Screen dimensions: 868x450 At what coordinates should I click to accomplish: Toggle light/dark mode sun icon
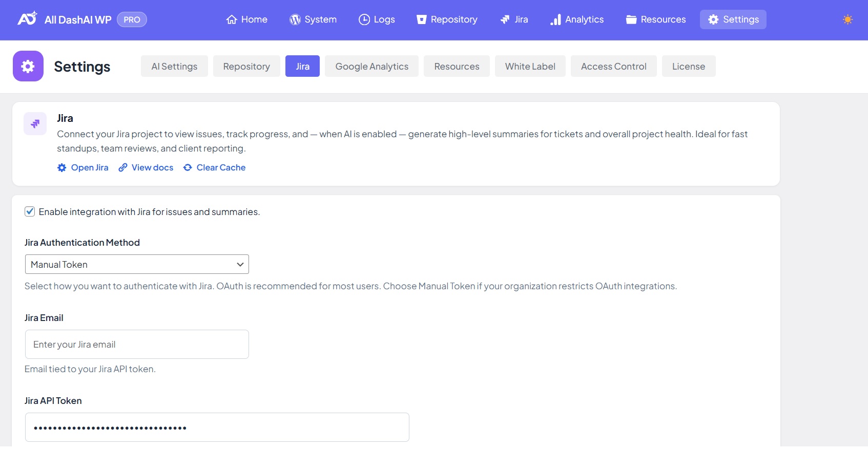848,19
